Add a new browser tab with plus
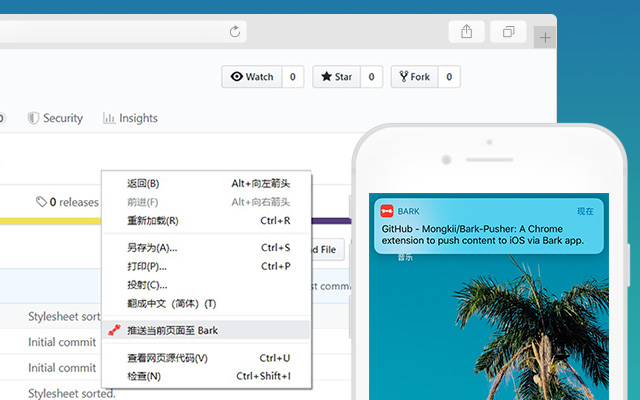Viewport: 640px width, 400px height. [x=545, y=38]
